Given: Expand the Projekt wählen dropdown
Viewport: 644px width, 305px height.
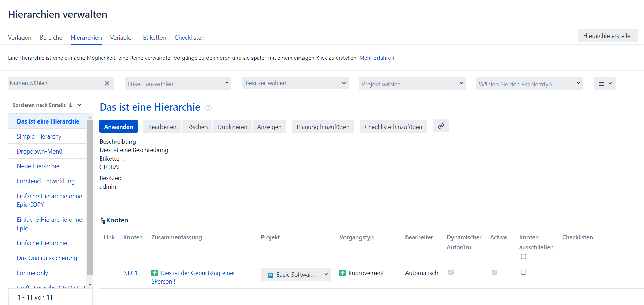Looking at the screenshot, I should (412, 84).
